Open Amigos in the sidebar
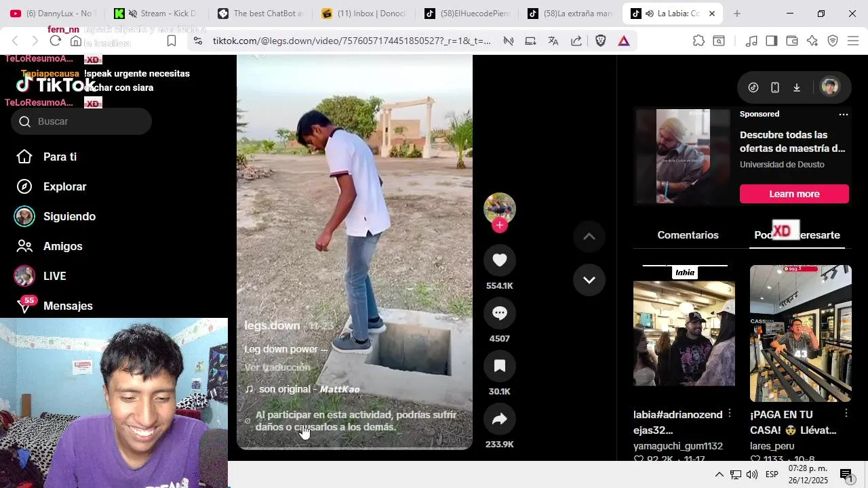 click(62, 246)
